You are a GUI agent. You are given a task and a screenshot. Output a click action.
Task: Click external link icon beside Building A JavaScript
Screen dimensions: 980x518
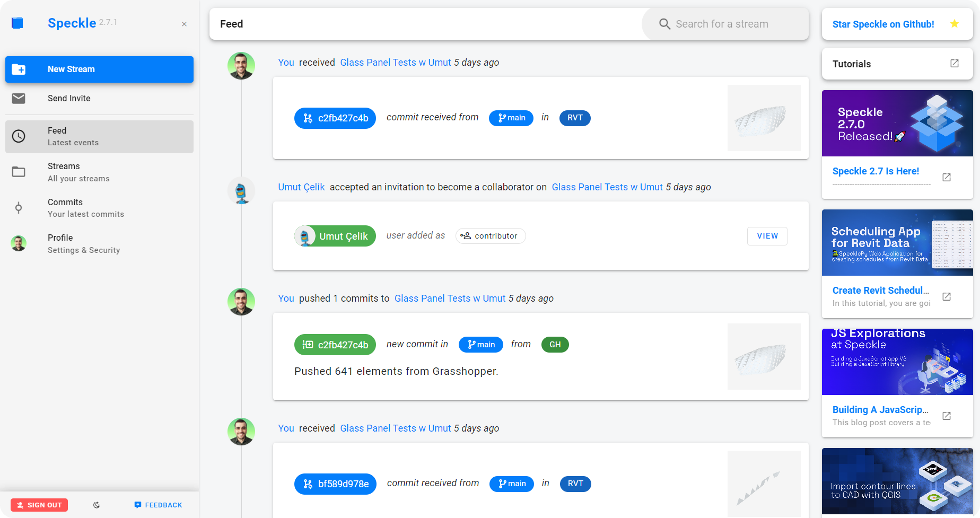947,416
